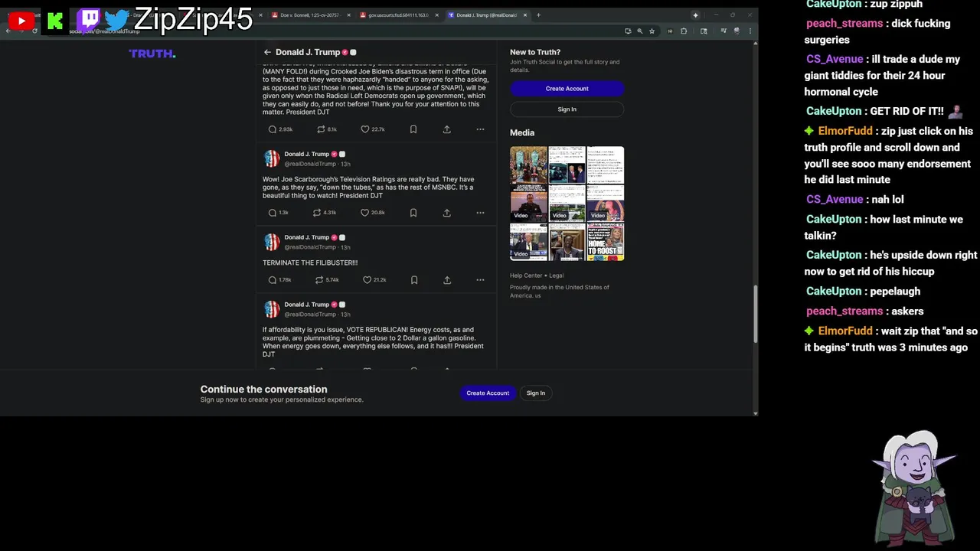Bookmark the SNAP post
The image size is (980, 551).
413,129
